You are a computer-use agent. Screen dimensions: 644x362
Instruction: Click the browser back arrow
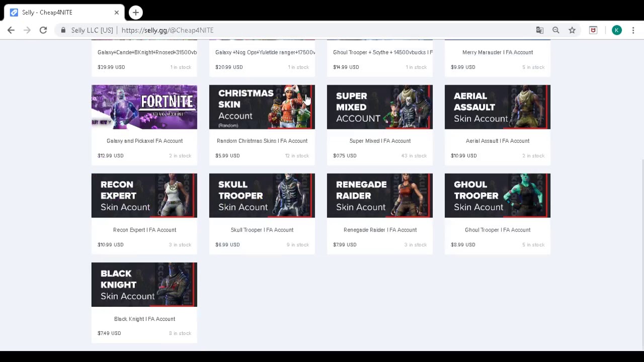click(11, 30)
